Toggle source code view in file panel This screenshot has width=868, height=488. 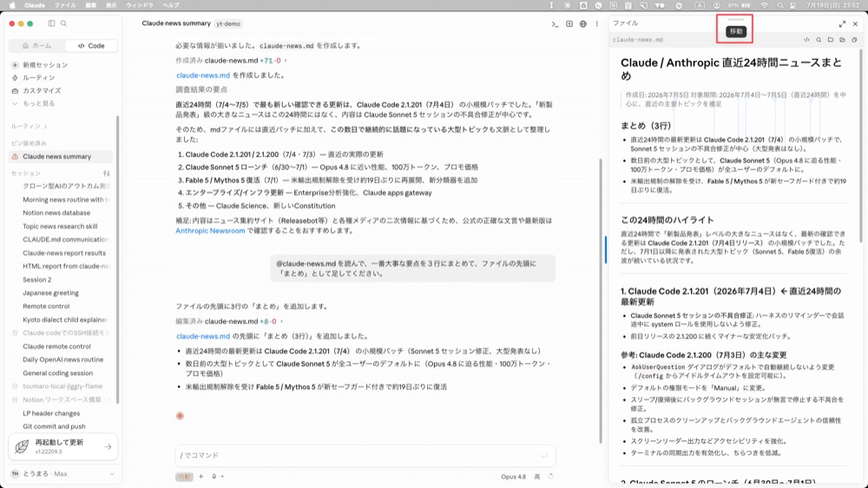tap(806, 40)
